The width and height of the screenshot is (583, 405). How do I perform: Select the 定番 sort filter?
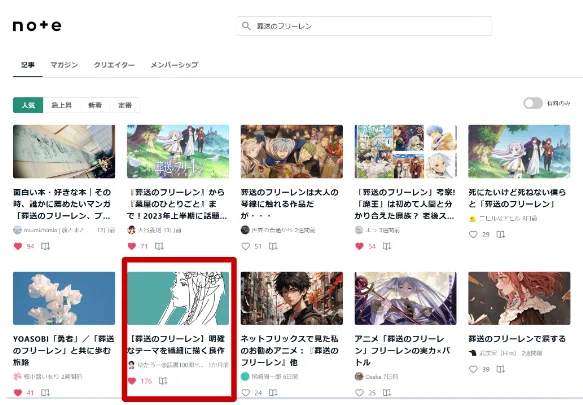[125, 105]
